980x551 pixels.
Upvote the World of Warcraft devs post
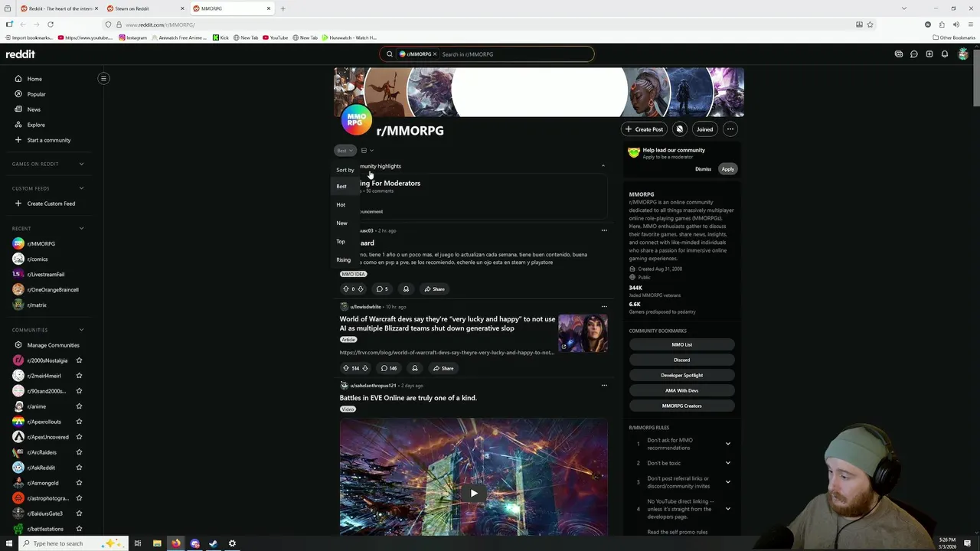click(x=345, y=368)
